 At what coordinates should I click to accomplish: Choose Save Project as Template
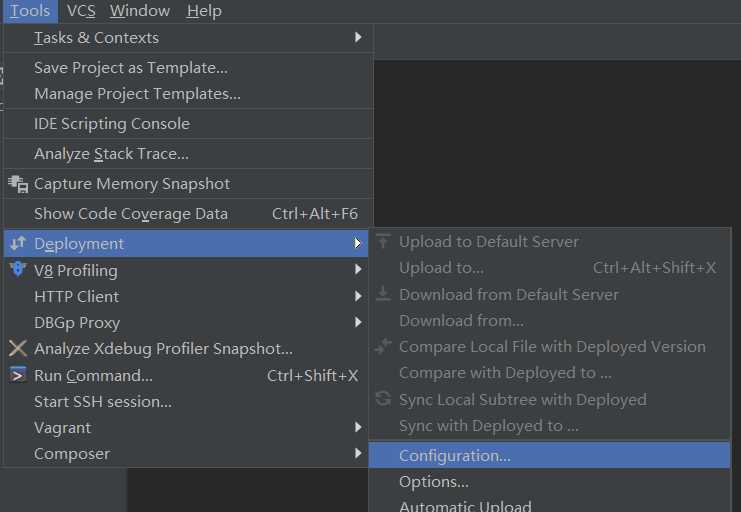pos(131,68)
